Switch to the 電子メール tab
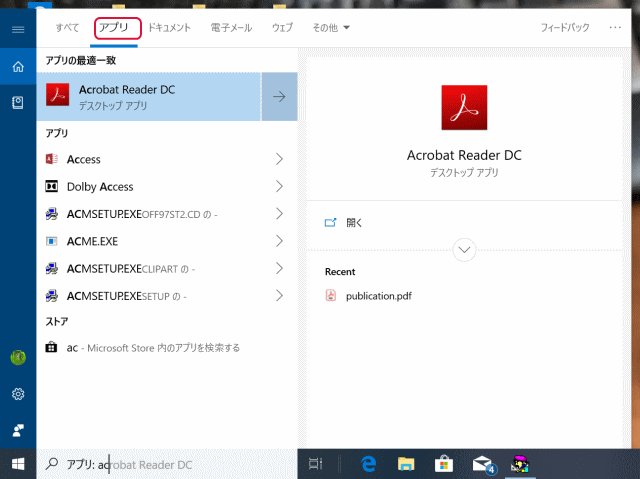 (231, 27)
